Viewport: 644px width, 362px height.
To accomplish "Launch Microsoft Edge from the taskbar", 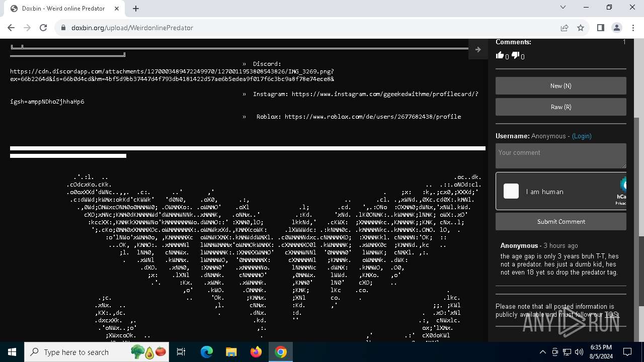I will (x=207, y=352).
